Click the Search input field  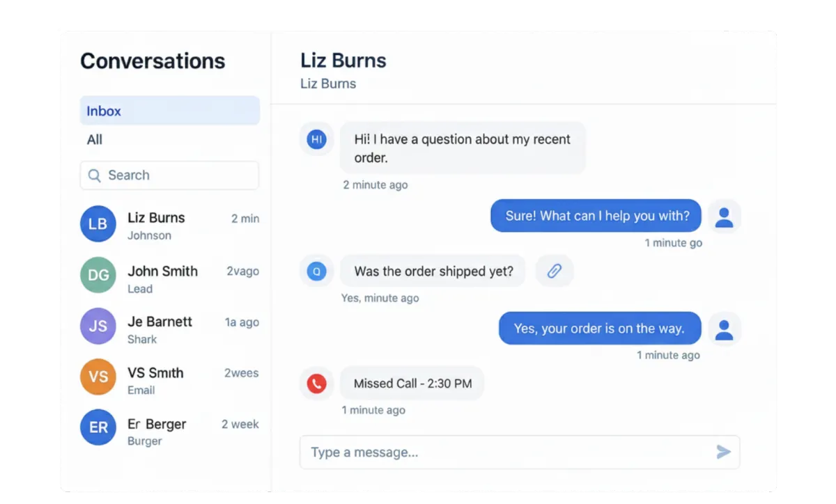tap(170, 175)
